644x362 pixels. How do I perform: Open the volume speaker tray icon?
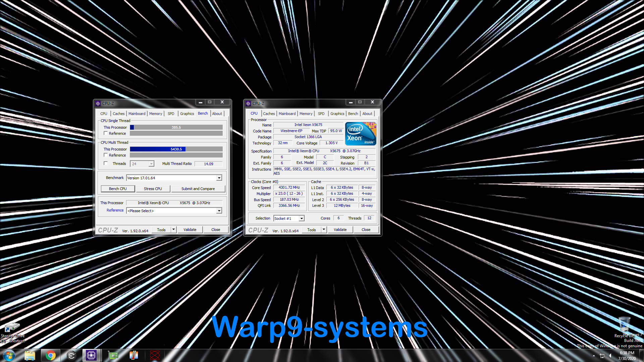[x=610, y=356]
